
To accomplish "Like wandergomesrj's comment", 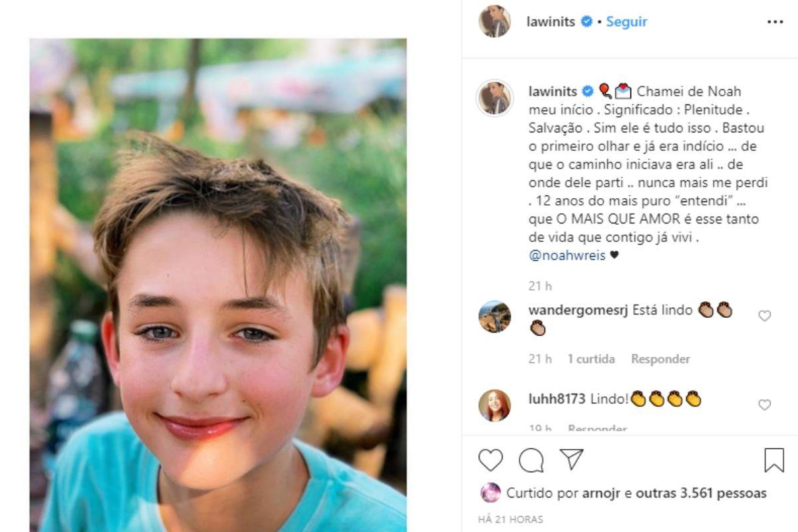I will [x=765, y=316].
